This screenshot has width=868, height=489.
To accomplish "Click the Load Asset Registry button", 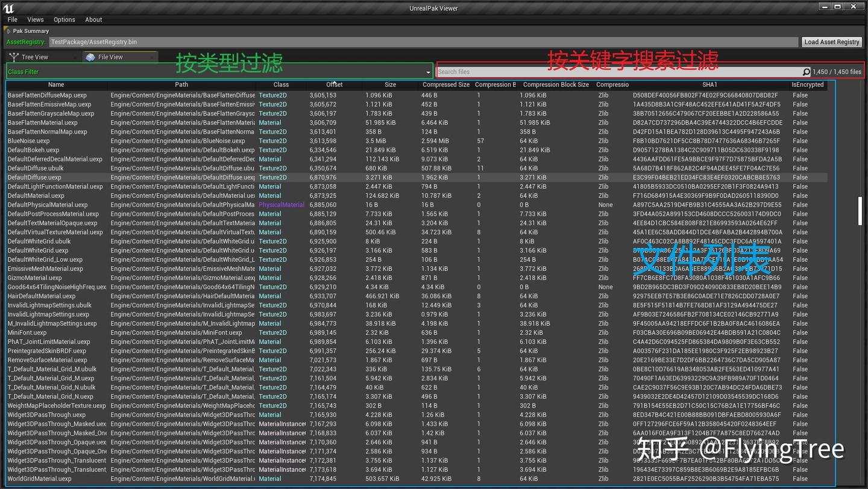I will 832,42.
